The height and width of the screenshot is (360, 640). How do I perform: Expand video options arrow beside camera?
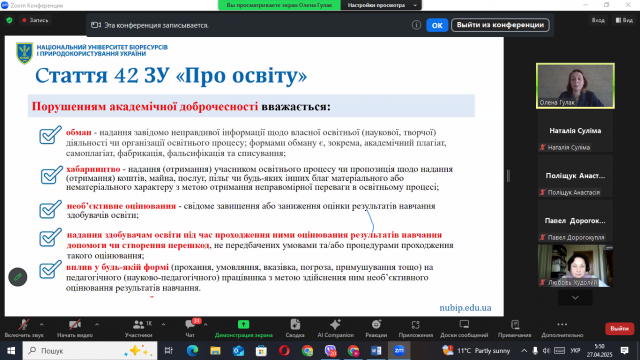click(x=97, y=325)
